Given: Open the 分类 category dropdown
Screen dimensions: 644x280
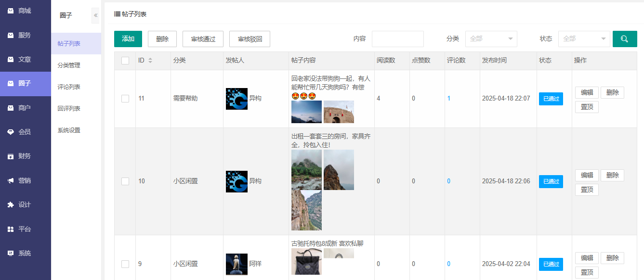Looking at the screenshot, I should (x=491, y=39).
